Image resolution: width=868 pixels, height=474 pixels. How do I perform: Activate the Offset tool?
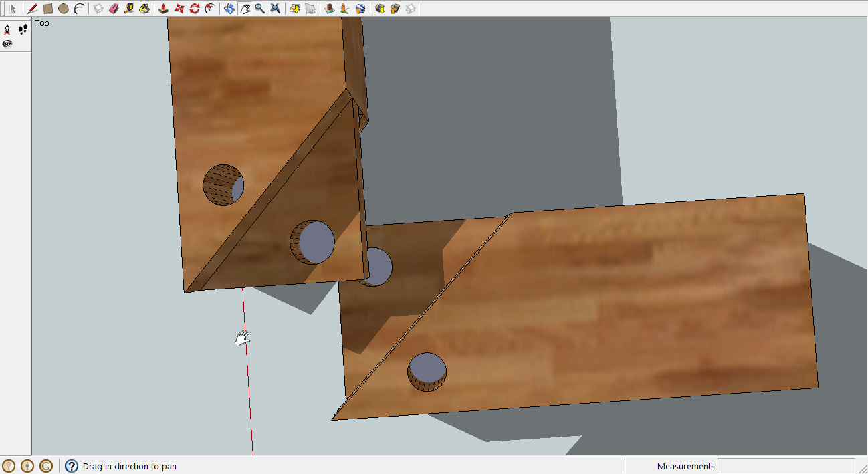[x=210, y=9]
